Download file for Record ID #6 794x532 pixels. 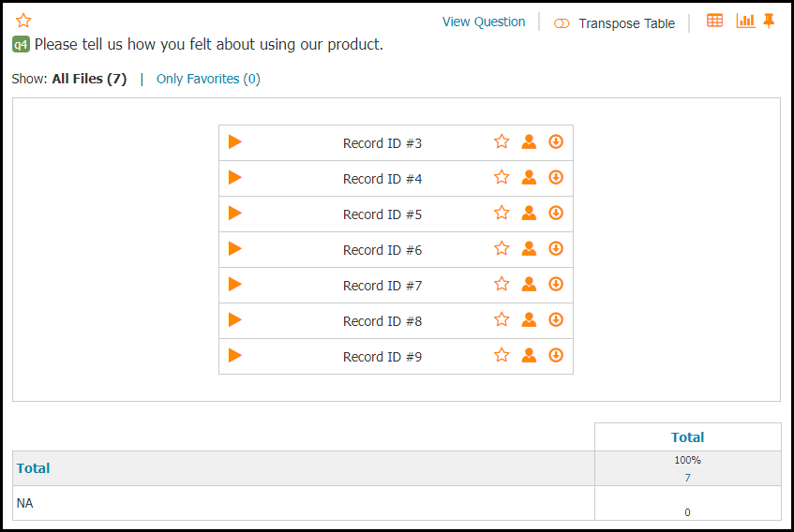pyautogui.click(x=556, y=248)
